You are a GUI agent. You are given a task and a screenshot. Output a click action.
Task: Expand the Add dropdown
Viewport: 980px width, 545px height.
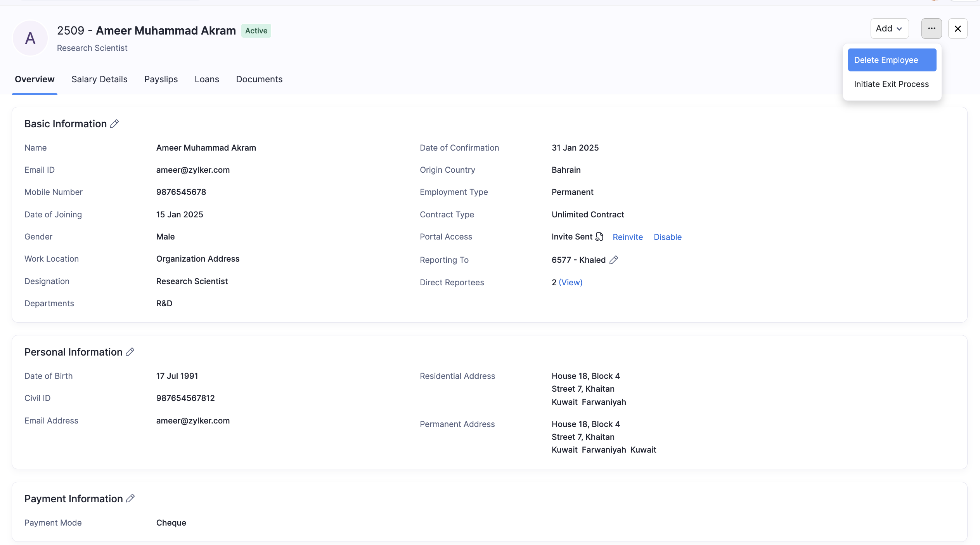click(x=889, y=29)
